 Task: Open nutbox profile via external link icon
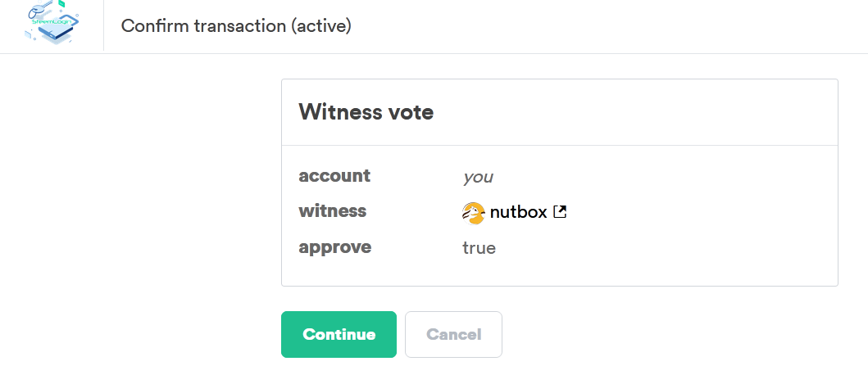point(560,212)
